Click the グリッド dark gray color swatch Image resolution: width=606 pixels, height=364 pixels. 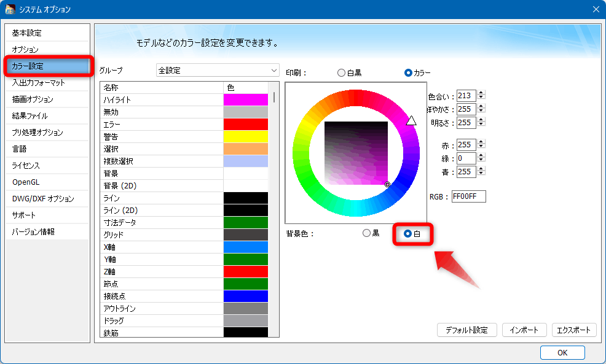[246, 234]
